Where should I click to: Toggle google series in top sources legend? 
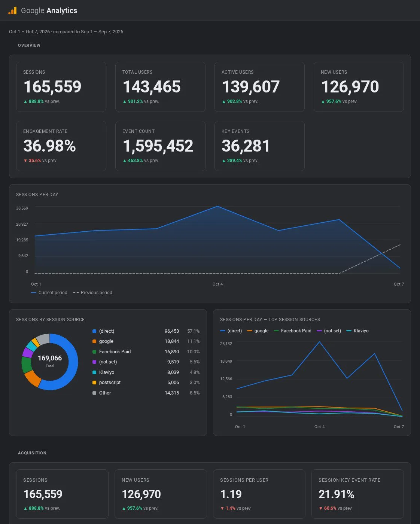[x=258, y=331]
